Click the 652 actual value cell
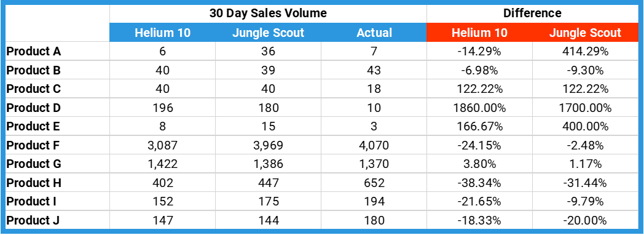 click(374, 183)
